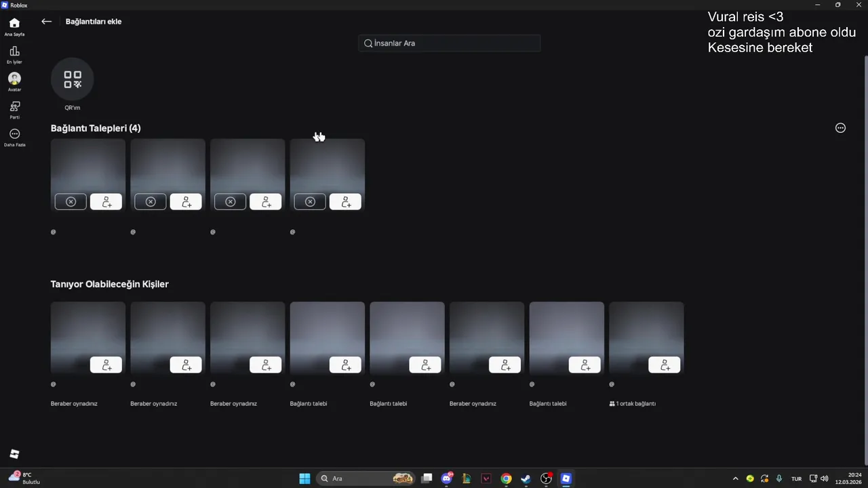Add the third suggested person marked Beraber oynadınız
868x488 pixels.
(266, 365)
